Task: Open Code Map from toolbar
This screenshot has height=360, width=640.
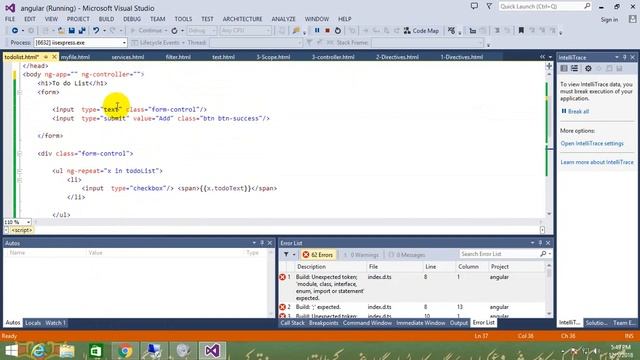Action: (421, 31)
